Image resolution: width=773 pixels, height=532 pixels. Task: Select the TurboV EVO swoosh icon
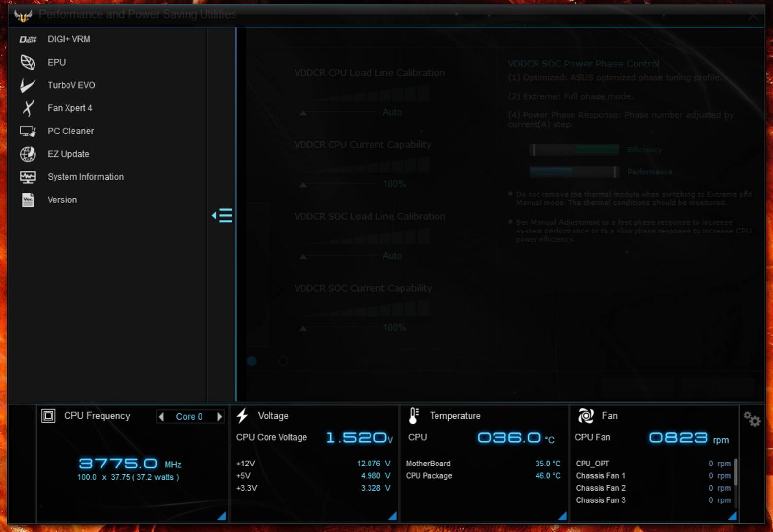(28, 85)
